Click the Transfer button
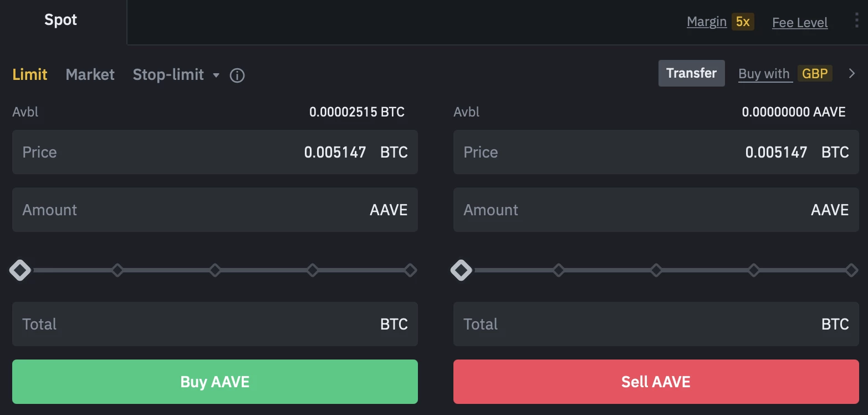This screenshot has width=868, height=415. coord(691,73)
